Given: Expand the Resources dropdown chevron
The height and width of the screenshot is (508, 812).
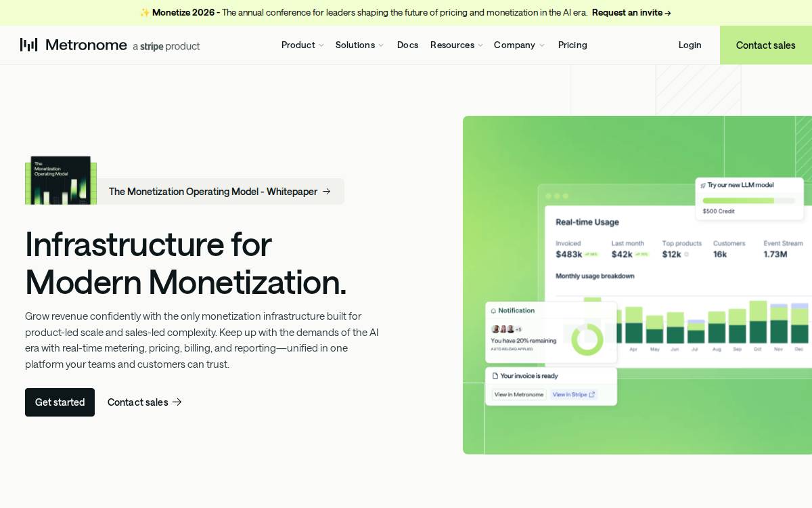Looking at the screenshot, I should (x=480, y=45).
